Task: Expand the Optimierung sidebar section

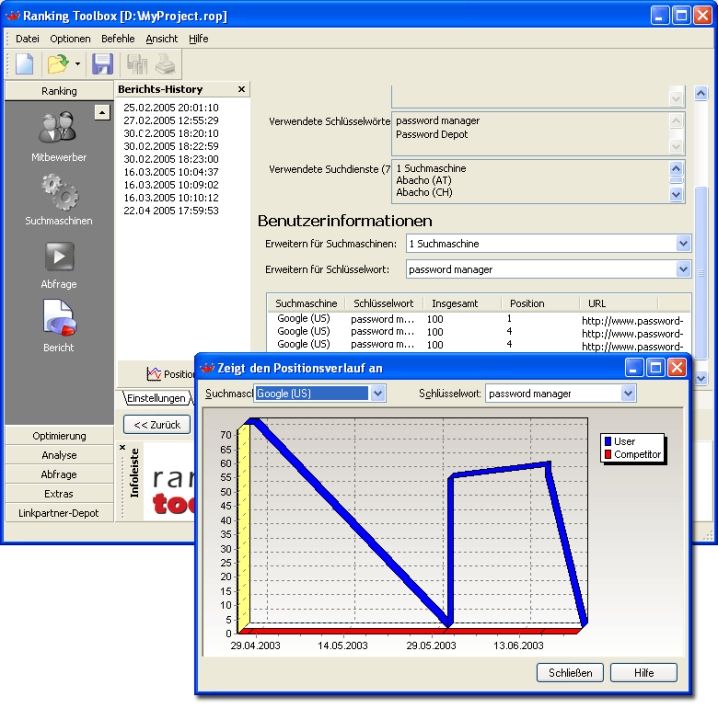Action: coord(59,436)
